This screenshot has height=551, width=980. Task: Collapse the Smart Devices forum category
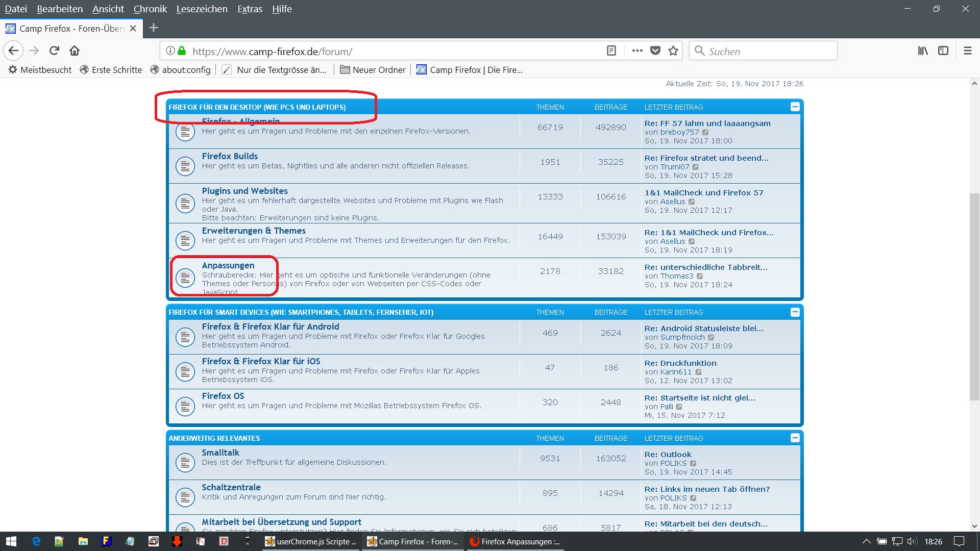[x=795, y=312]
